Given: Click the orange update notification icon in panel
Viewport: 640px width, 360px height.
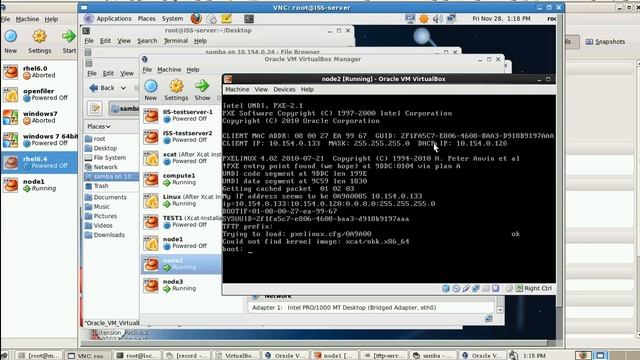Looking at the screenshot, I should tap(424, 19).
